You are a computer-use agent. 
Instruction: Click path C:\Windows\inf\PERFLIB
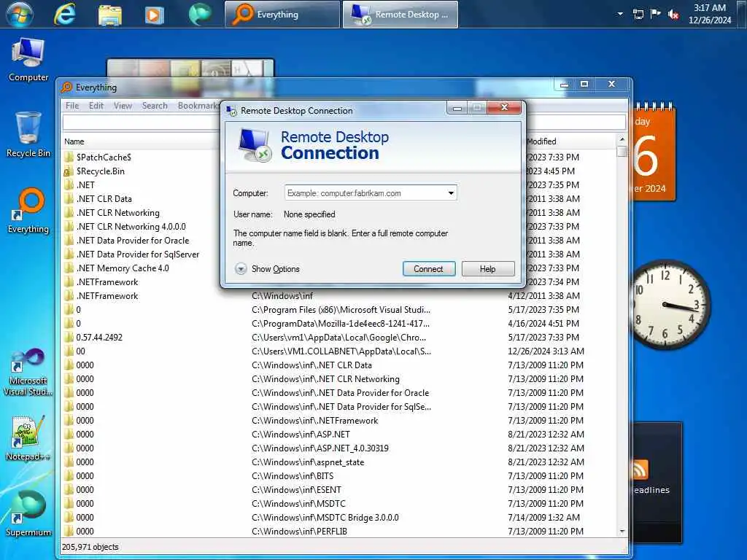[x=299, y=531]
